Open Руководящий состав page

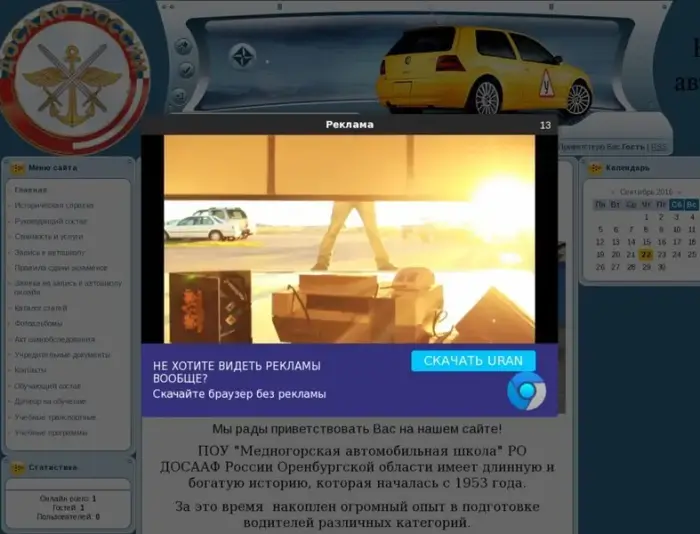51,221
